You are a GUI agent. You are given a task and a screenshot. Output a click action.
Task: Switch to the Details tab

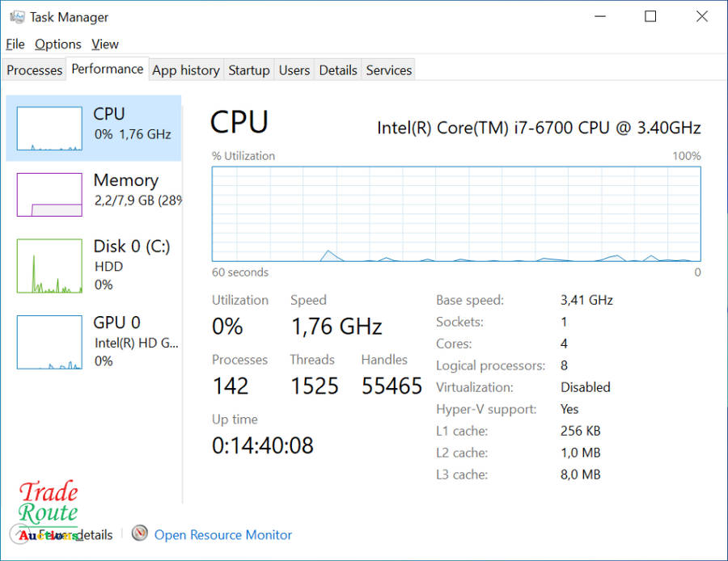click(338, 70)
